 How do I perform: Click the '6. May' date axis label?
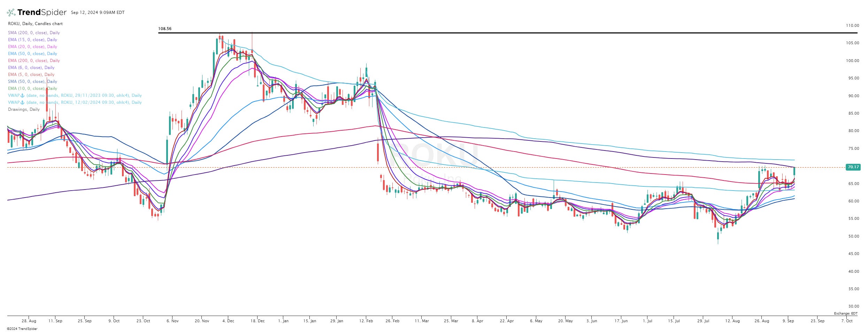coord(536,321)
